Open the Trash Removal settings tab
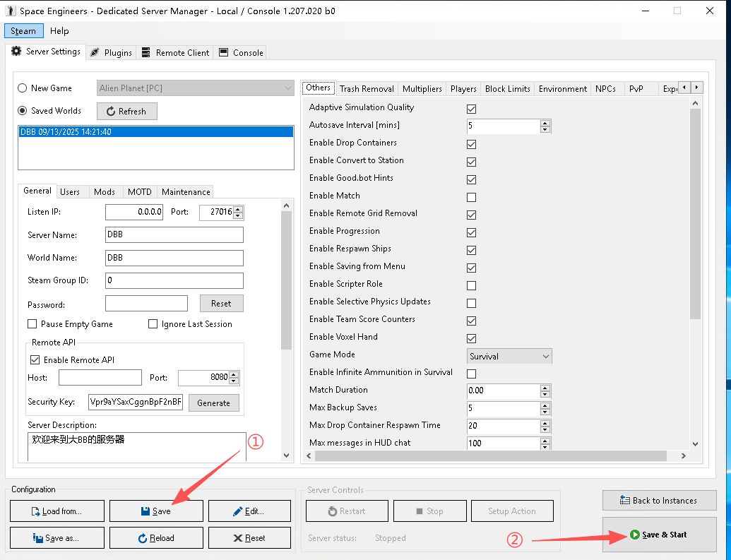 click(x=366, y=89)
